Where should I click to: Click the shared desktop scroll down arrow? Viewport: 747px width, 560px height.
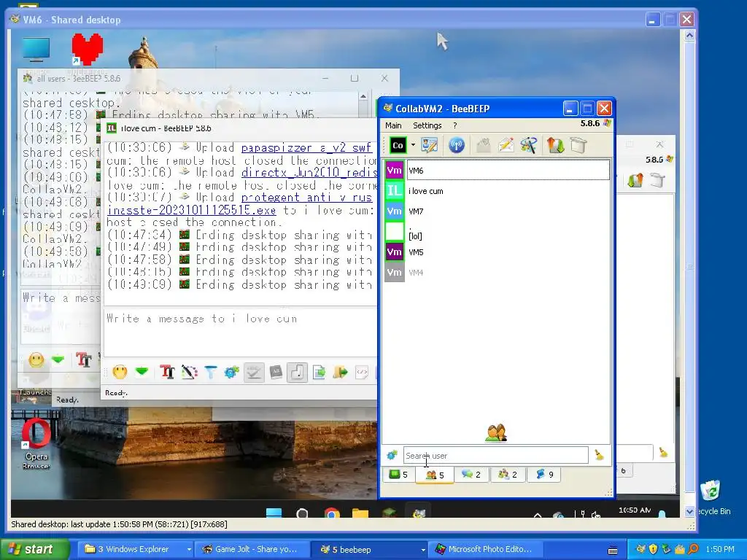point(689,511)
